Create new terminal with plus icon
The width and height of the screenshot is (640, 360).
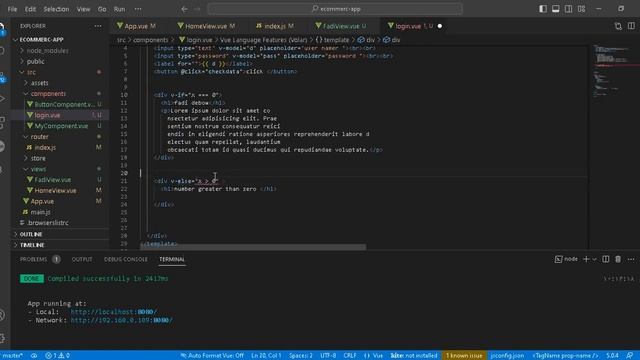(x=586, y=259)
